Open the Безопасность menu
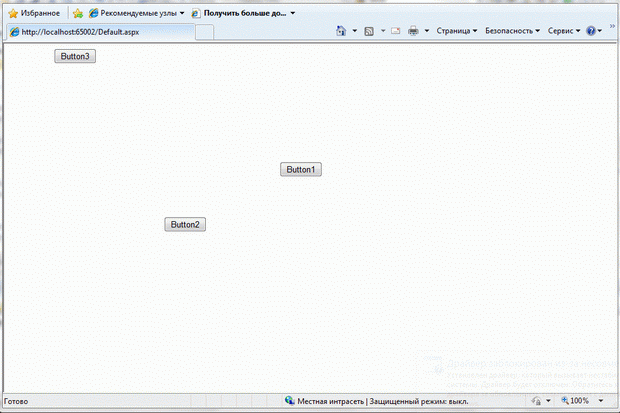The image size is (620, 413). (512, 31)
